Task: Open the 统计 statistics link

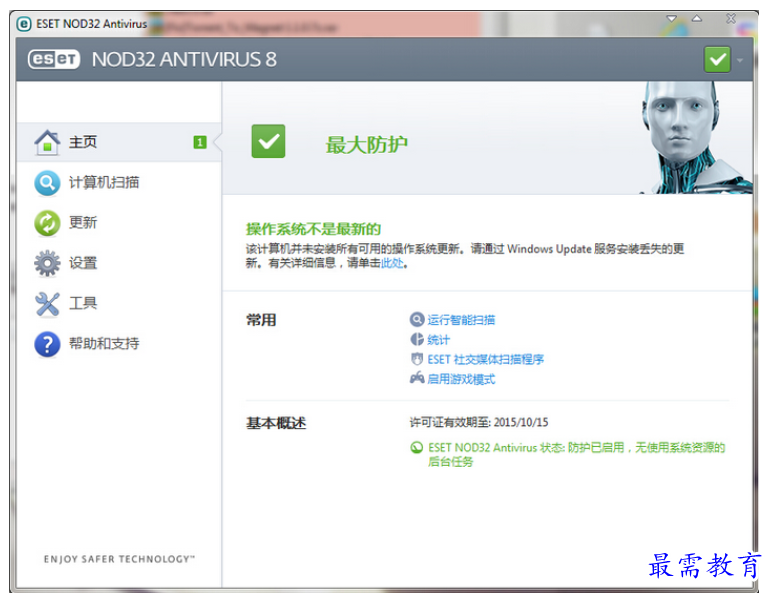Action: 439,340
